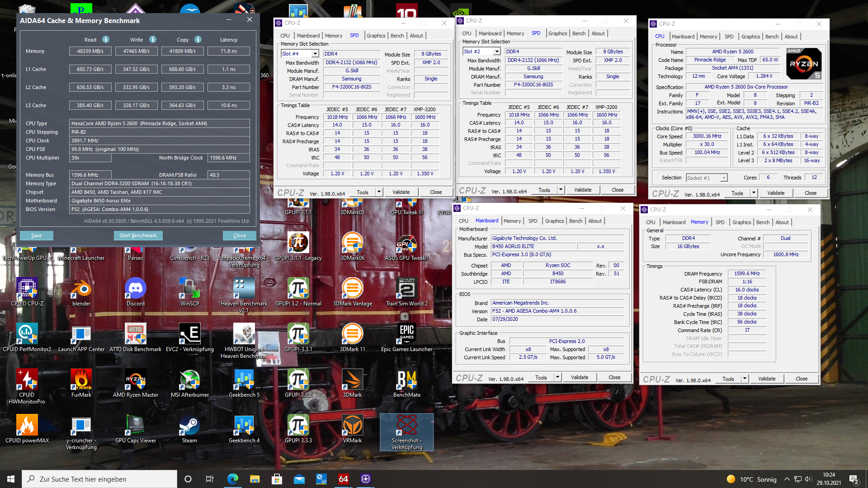Open Cinebench - R23 desktop shortcut
Screen dimensions: 868x488
189,253
